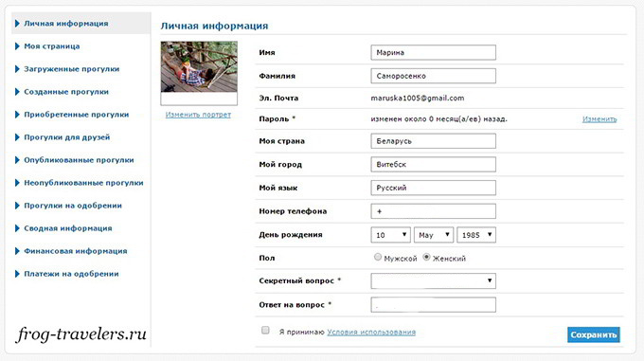Click the Ответ на вопрос field

point(434,305)
